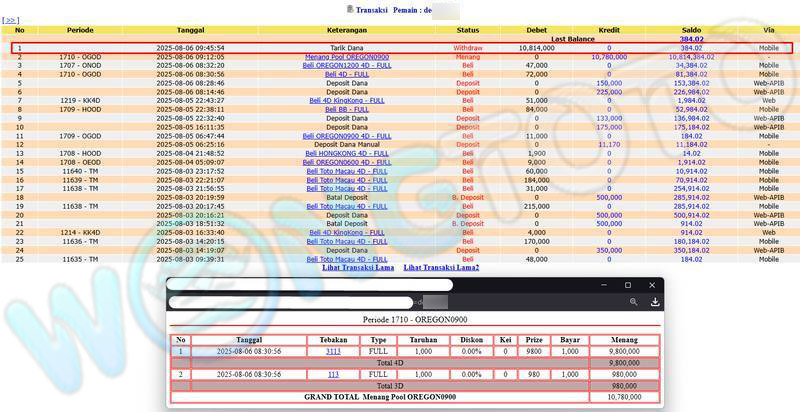The width and height of the screenshot is (800, 412).
Task: Open Beli BB - FULL link
Action: coord(347,109)
